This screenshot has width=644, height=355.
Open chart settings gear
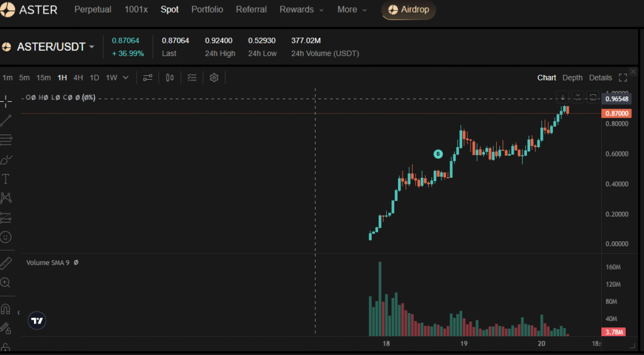coord(214,77)
